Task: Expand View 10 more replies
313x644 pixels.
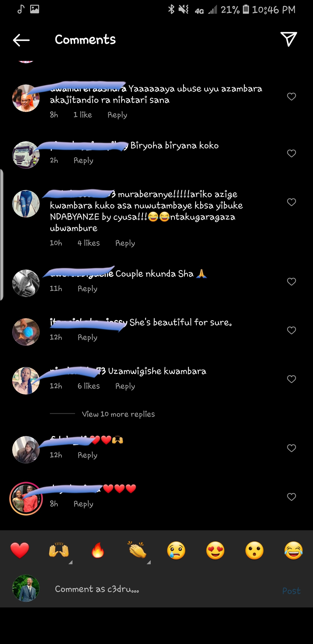Action: point(118,414)
